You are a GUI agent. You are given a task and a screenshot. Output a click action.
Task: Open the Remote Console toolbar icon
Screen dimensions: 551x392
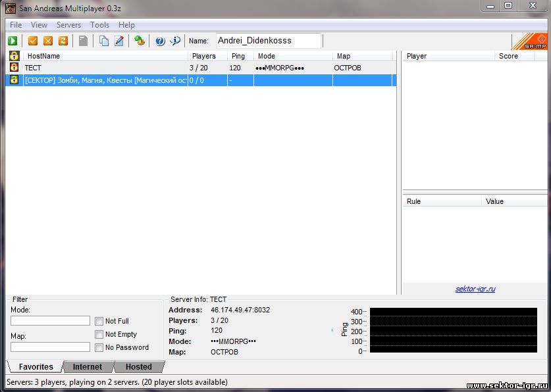(x=140, y=41)
